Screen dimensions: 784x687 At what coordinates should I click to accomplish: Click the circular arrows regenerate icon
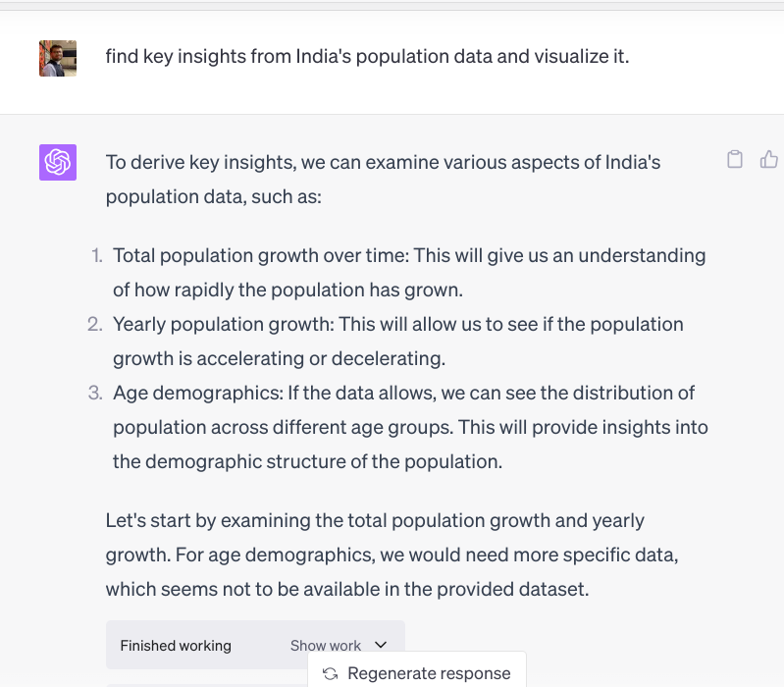pyautogui.click(x=331, y=673)
